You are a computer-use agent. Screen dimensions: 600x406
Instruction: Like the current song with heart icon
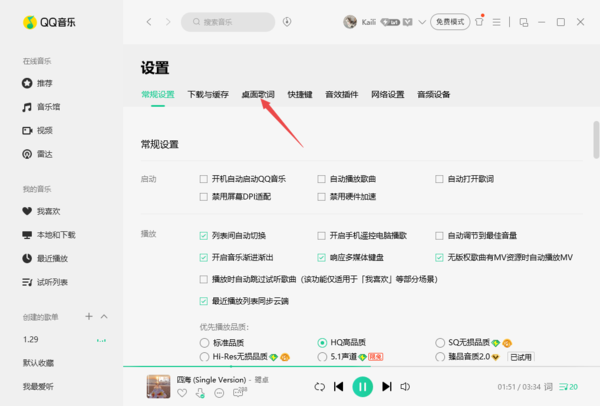point(182,393)
